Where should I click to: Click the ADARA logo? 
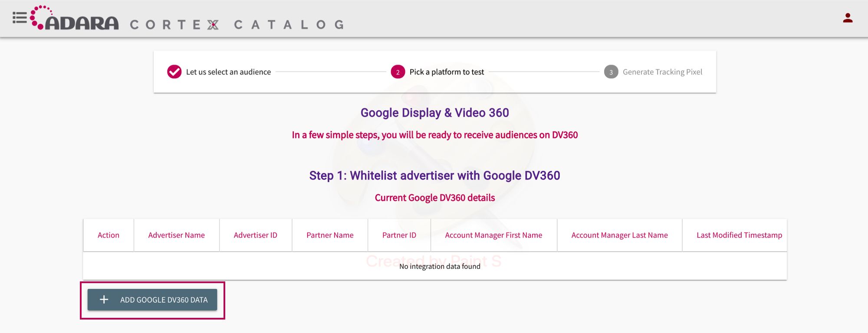[x=74, y=18]
